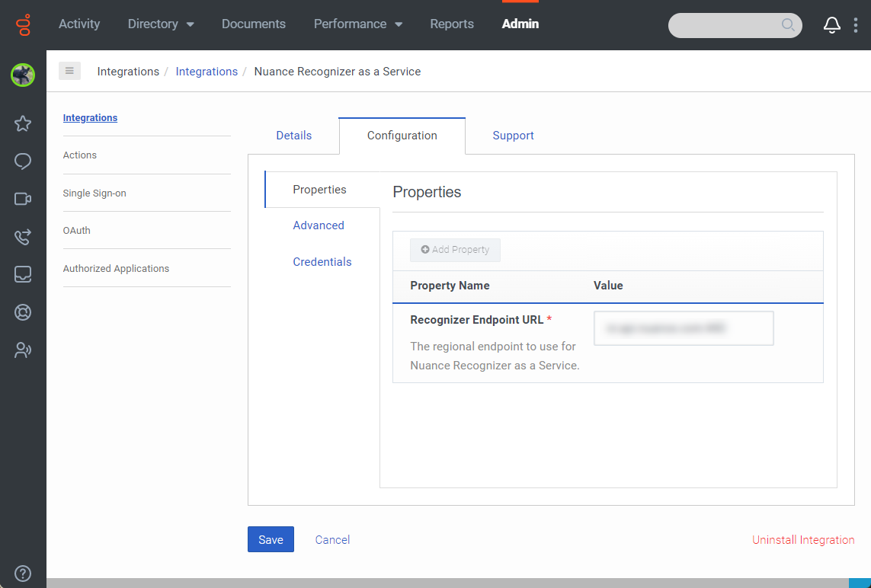Open the inbox tray icon
This screenshot has height=588, width=871.
(23, 274)
